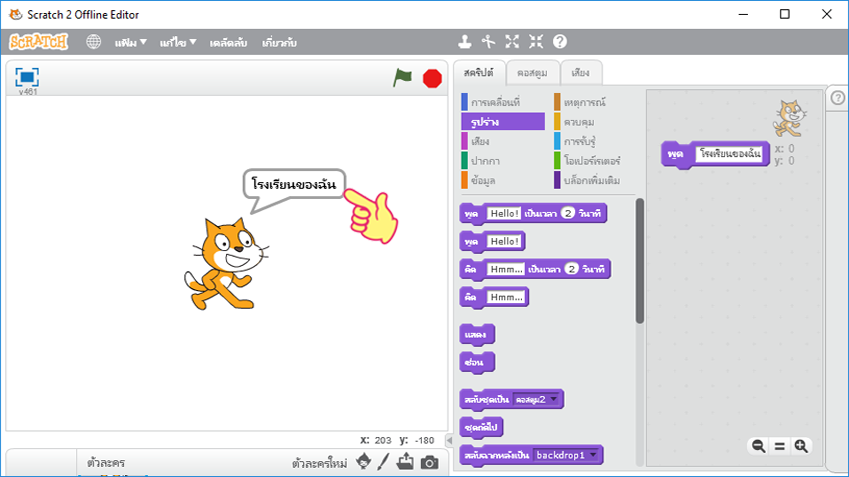Select purple เสียง (Sound) block category
Screen dimensions: 849x477
click(x=475, y=141)
